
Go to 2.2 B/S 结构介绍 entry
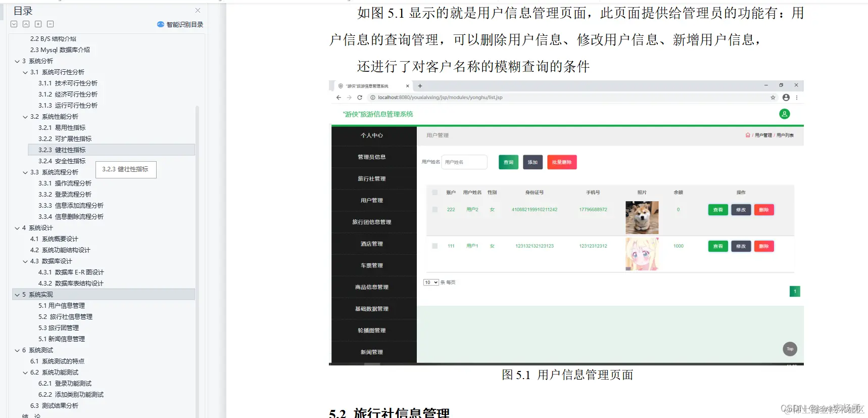point(53,39)
